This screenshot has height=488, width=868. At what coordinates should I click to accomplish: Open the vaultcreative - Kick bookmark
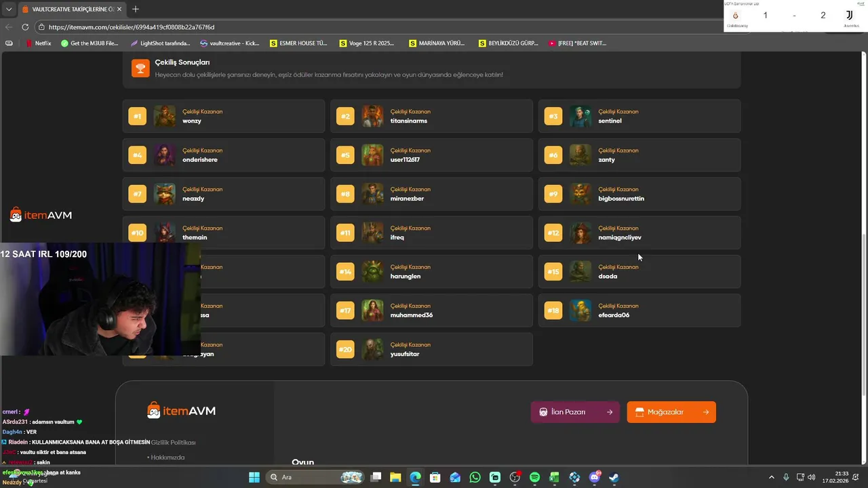[x=230, y=43]
